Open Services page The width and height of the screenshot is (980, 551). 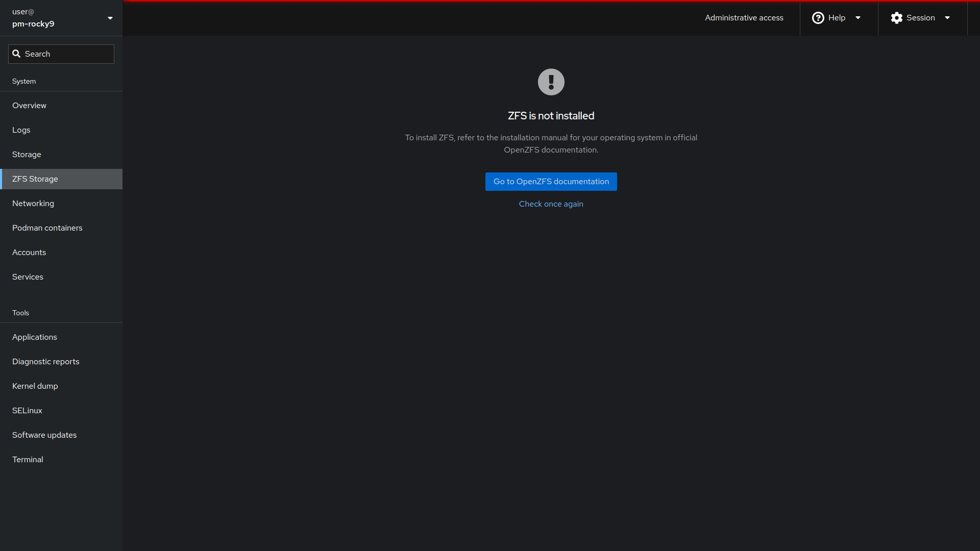pos(61,277)
